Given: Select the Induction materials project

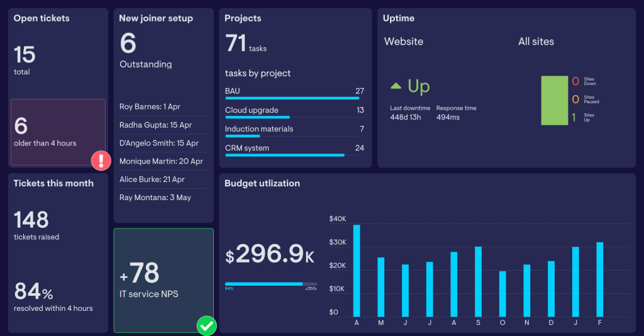Looking at the screenshot, I should pyautogui.click(x=294, y=130).
